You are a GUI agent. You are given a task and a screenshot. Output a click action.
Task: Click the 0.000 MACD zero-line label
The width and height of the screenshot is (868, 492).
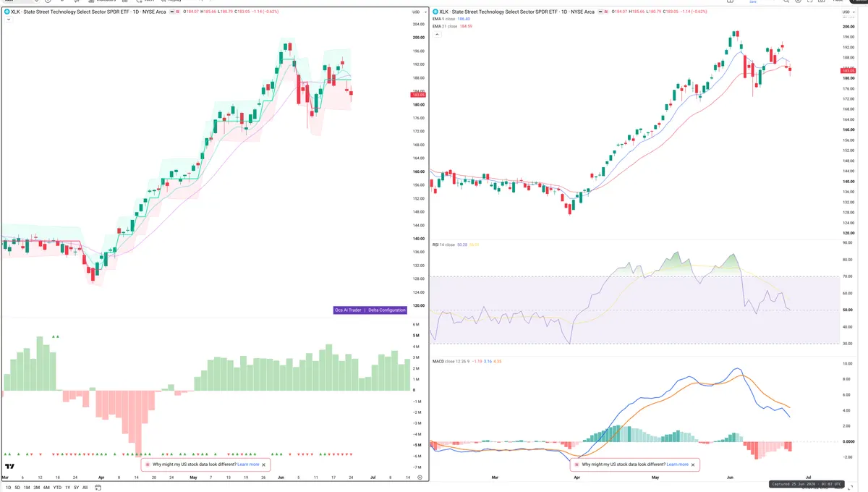(x=848, y=441)
